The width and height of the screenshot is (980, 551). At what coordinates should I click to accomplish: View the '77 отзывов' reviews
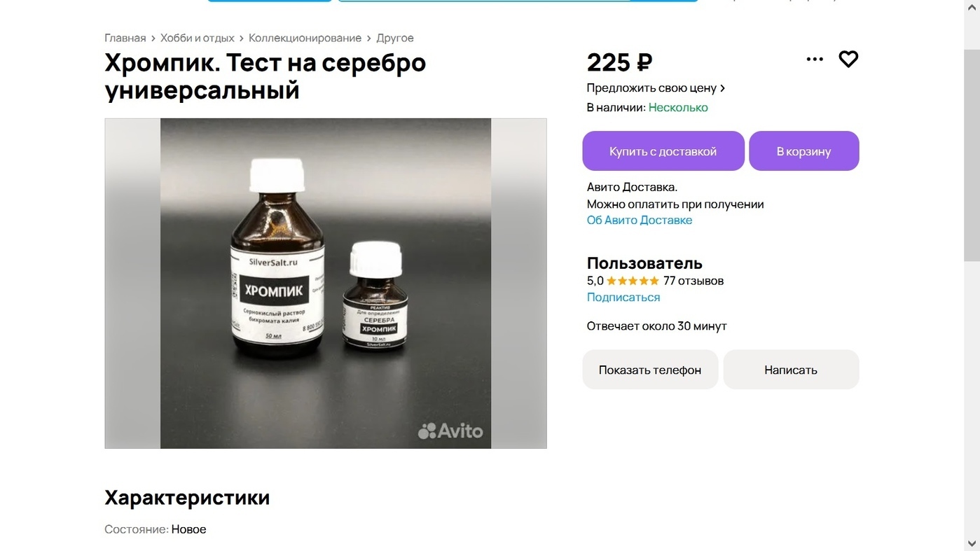tap(693, 281)
